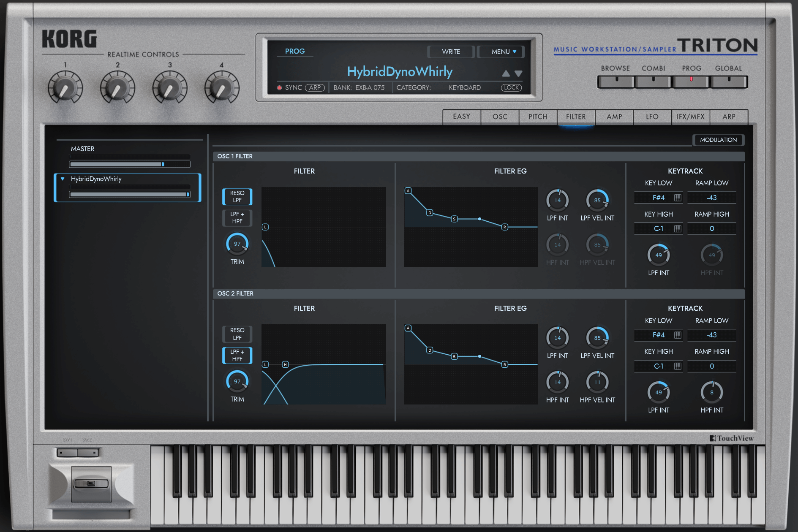Edit OSC 1 RAMP LOW value -43
This screenshot has height=532, width=798.
pyautogui.click(x=712, y=198)
